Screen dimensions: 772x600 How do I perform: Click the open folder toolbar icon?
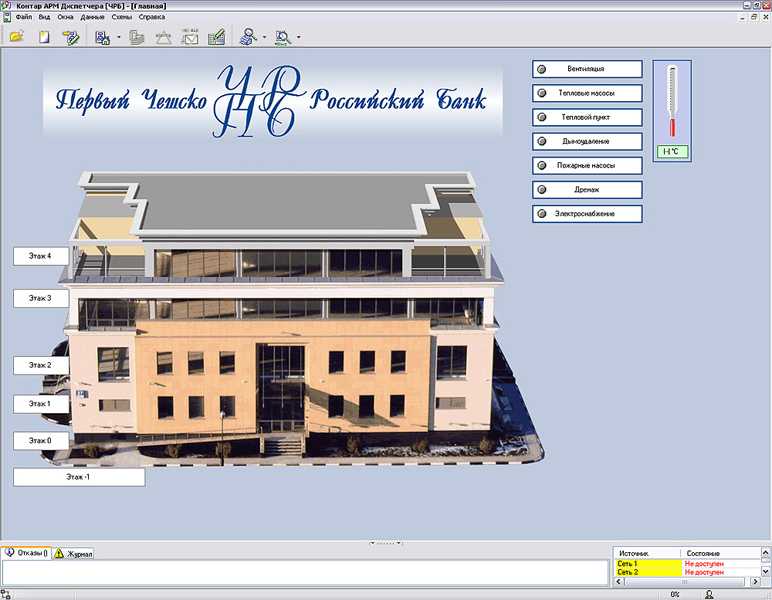[x=16, y=37]
